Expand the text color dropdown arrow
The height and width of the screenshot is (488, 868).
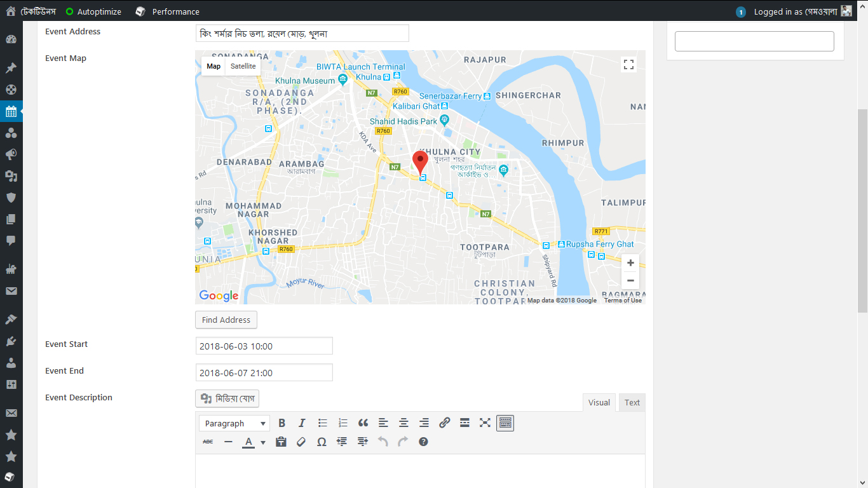tap(263, 442)
